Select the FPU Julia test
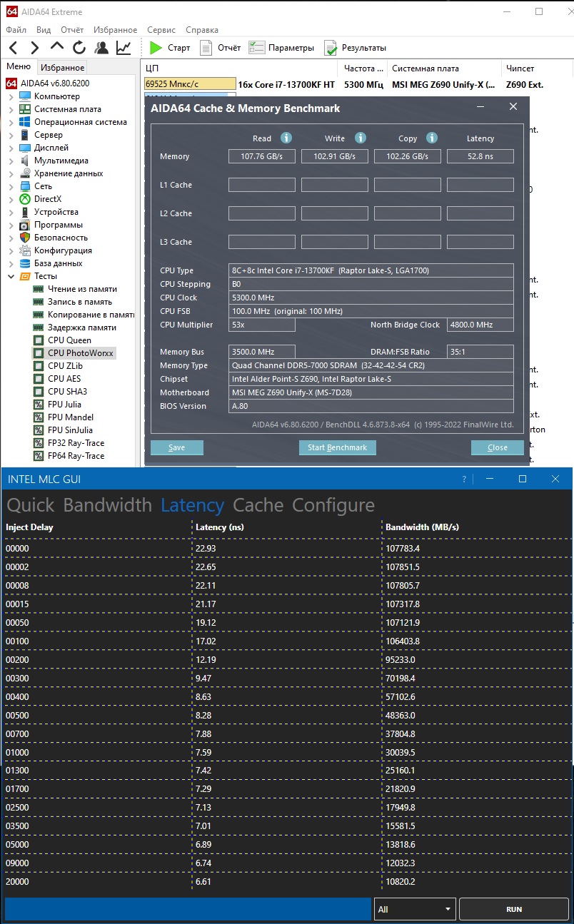The height and width of the screenshot is (924, 574). pyautogui.click(x=64, y=405)
